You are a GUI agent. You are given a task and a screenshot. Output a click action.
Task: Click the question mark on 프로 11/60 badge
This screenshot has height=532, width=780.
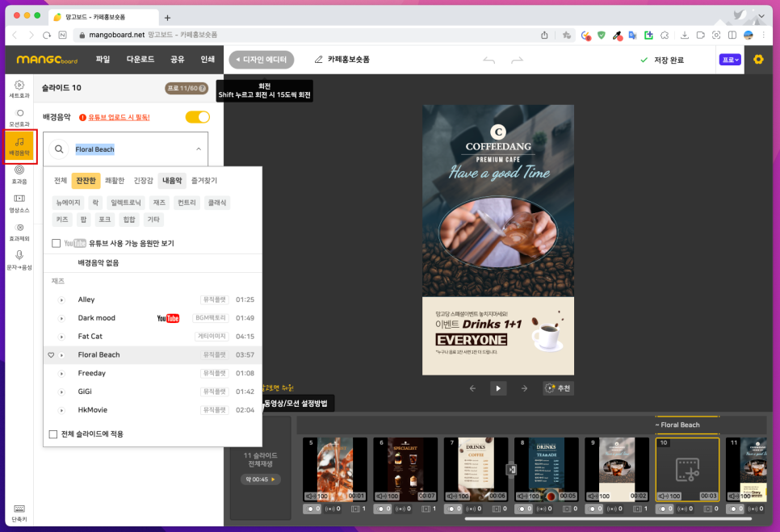coord(203,89)
